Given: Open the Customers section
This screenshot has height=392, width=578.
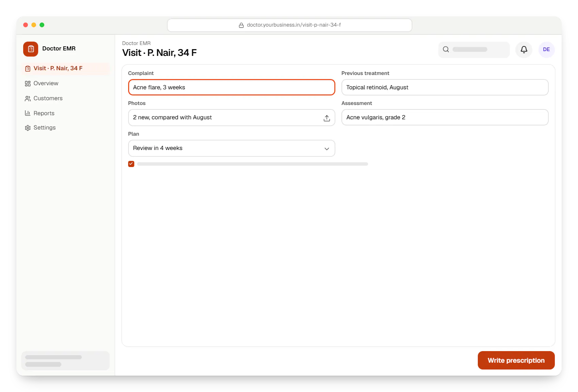Looking at the screenshot, I should (65, 99).
